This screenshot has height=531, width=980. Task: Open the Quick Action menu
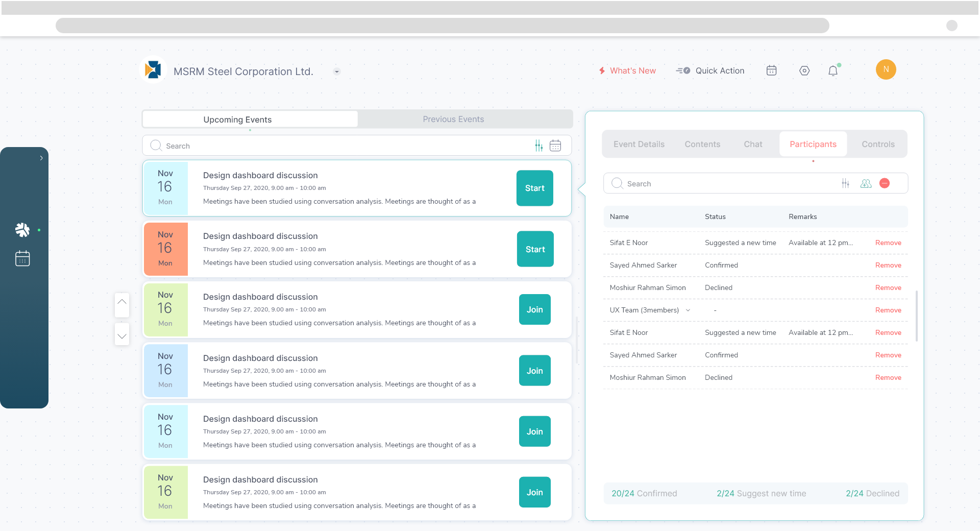710,70
